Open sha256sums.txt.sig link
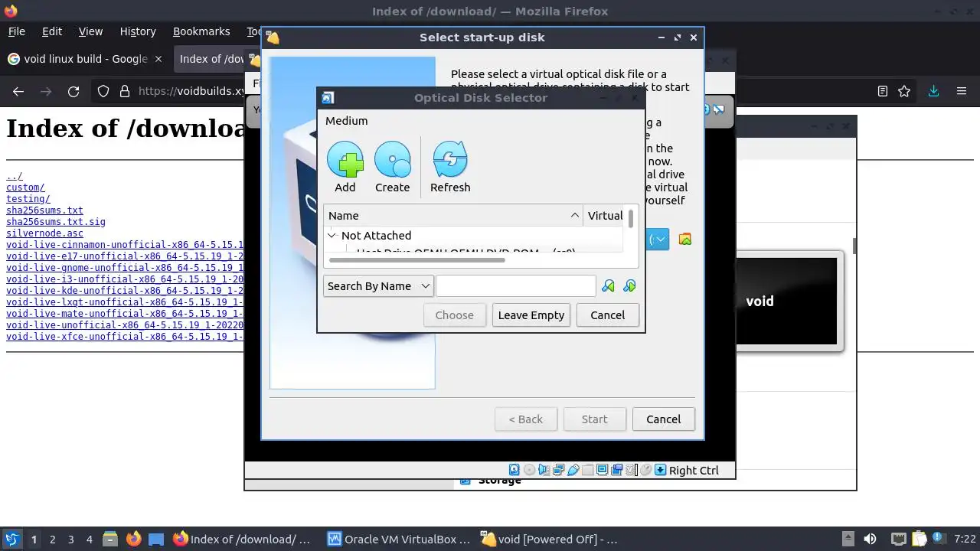 coord(56,222)
